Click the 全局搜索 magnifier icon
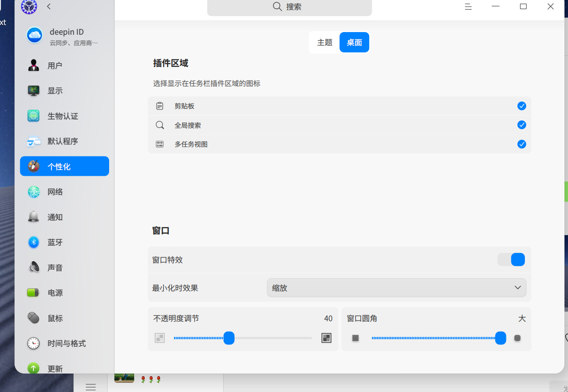The width and height of the screenshot is (568, 392). (x=160, y=125)
